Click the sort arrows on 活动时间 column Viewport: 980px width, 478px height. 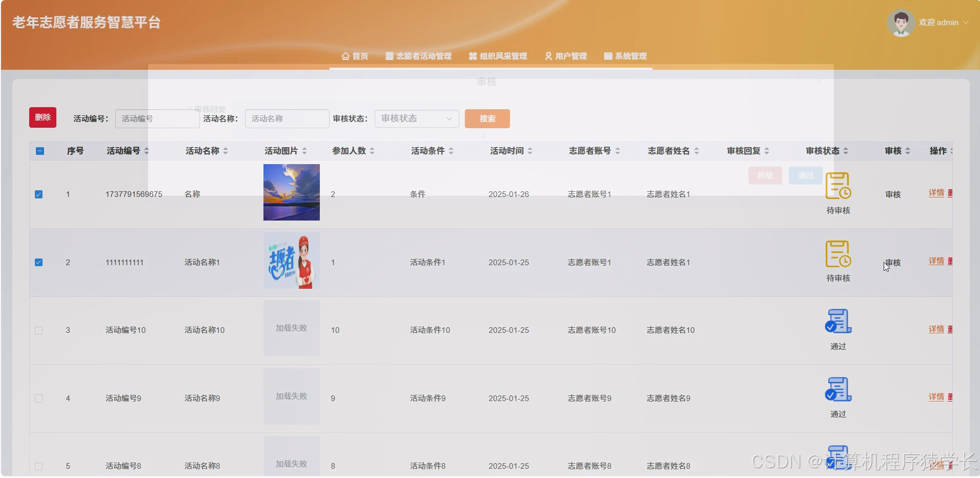pyautogui.click(x=530, y=150)
